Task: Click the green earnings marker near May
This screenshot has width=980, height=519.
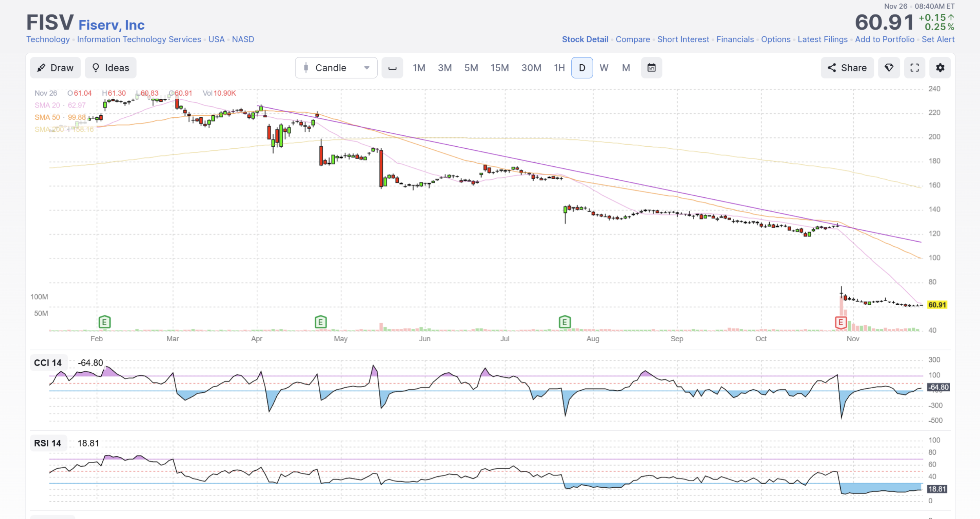Action: point(320,322)
